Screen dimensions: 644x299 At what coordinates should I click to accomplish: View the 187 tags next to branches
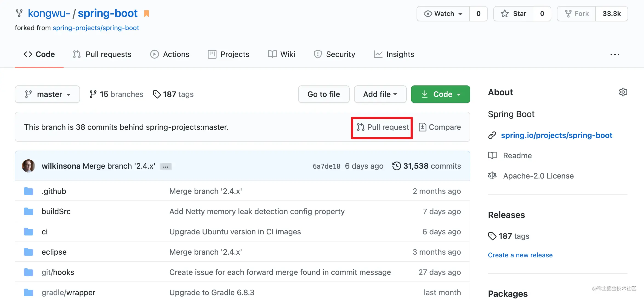click(x=173, y=94)
